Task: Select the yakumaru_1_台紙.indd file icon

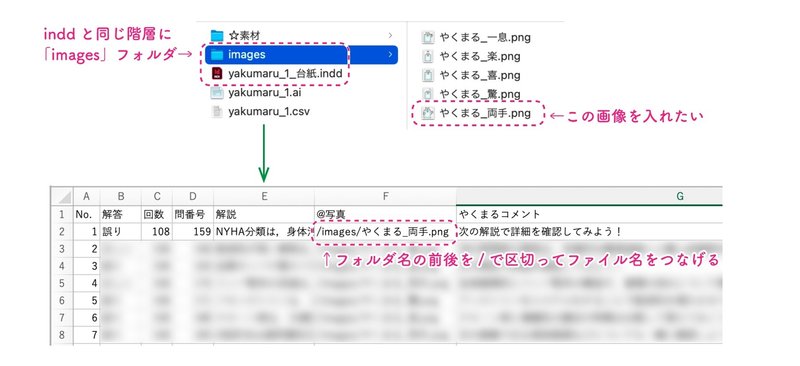Action: click(217, 74)
